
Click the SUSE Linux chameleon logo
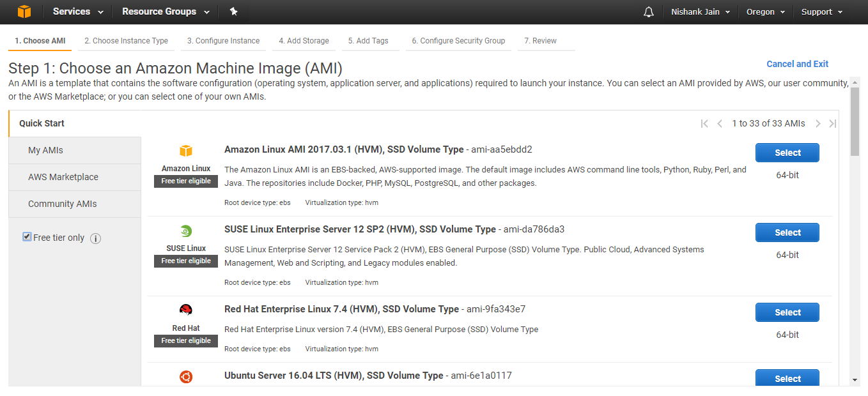pyautogui.click(x=186, y=231)
